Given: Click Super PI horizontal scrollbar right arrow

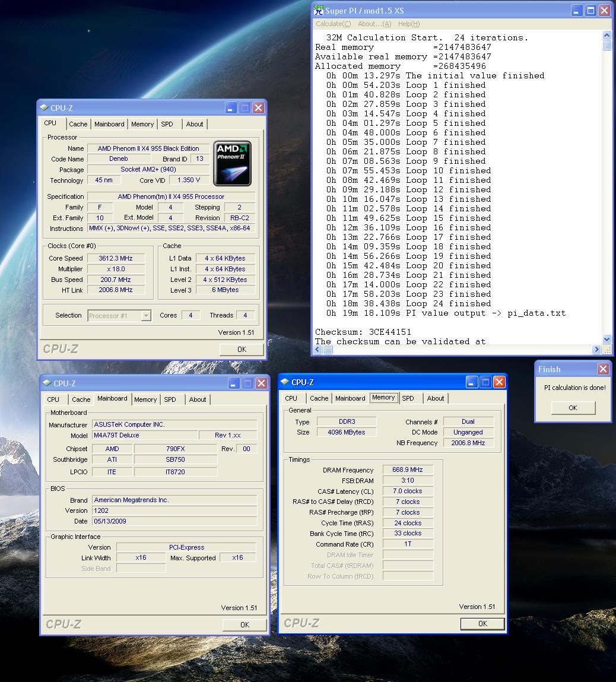Looking at the screenshot, I should pos(596,349).
